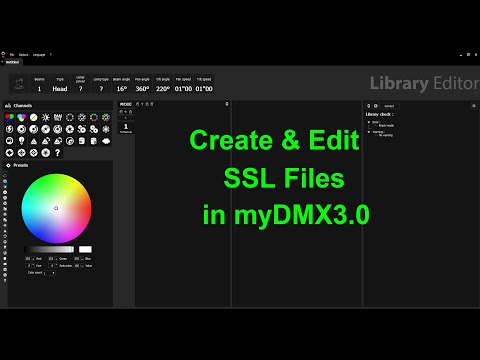Add the RGB color mixing channel

pyautogui.click(x=10, y=117)
